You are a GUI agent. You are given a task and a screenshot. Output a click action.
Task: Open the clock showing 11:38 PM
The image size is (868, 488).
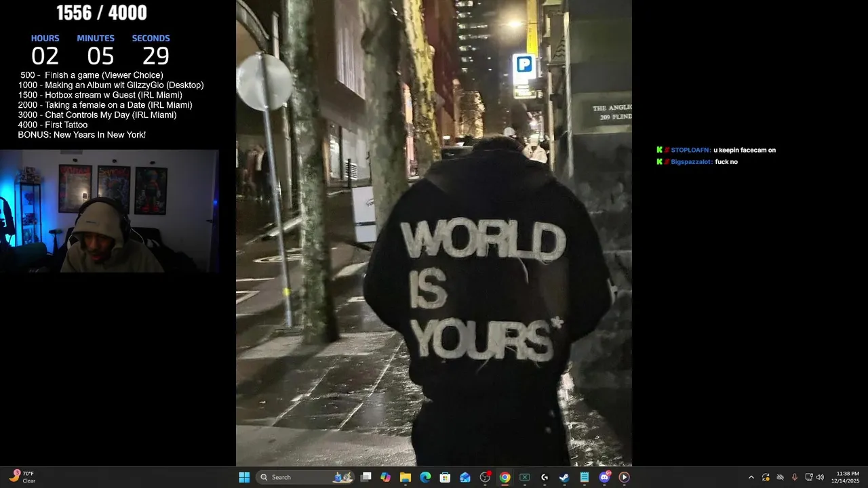tap(847, 477)
